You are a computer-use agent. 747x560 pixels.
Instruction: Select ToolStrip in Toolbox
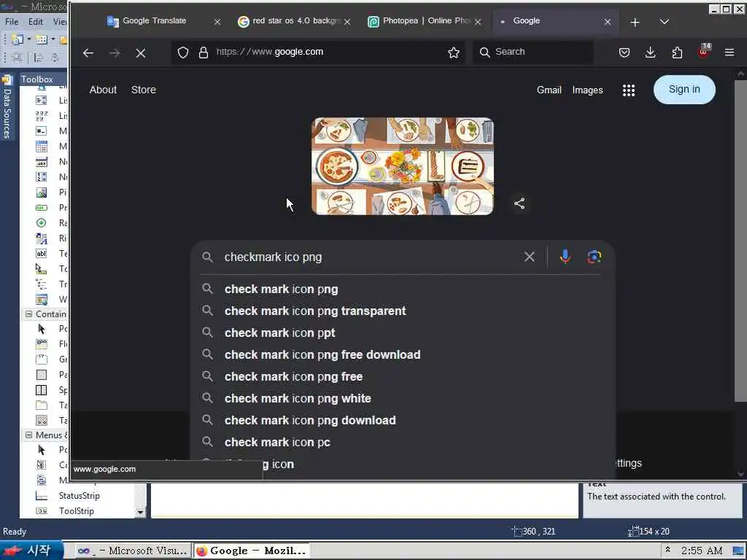[x=76, y=511]
